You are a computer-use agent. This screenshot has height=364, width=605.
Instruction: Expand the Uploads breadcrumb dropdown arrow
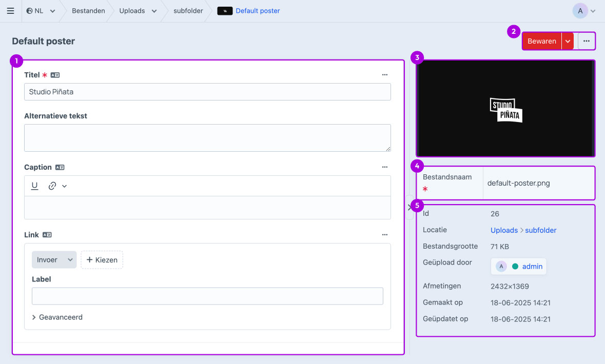(154, 11)
